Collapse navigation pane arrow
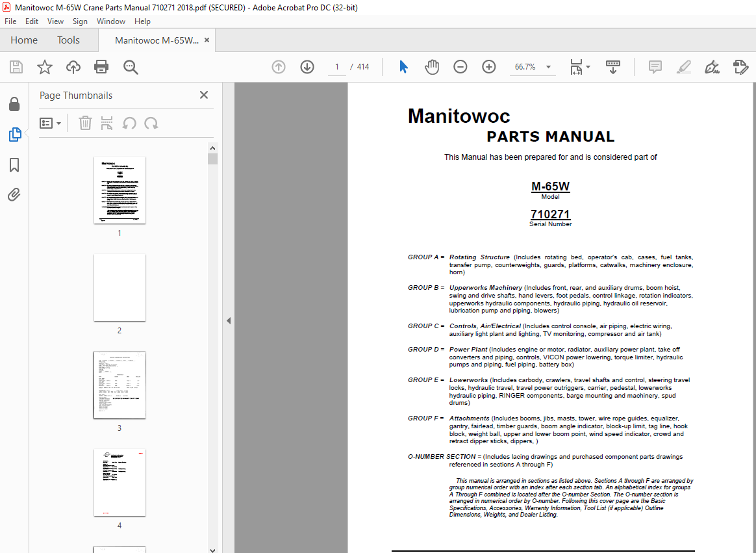The height and width of the screenshot is (553, 756). click(229, 320)
